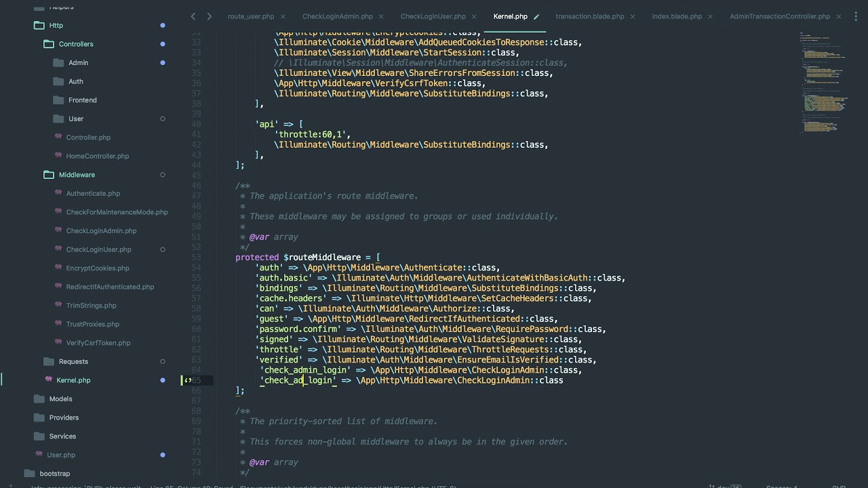Collapse the Middleware folder
The width and height of the screenshot is (868, 488).
click(x=69, y=175)
